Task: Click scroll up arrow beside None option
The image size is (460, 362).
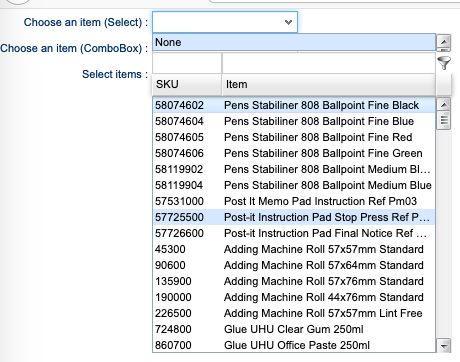Action: [444, 42]
